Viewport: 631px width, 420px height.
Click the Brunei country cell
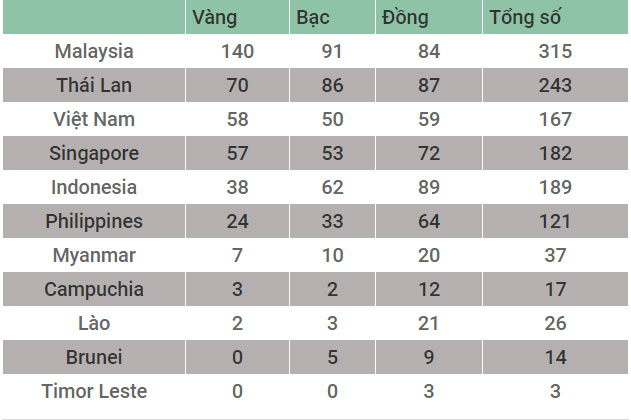pyautogui.click(x=94, y=357)
